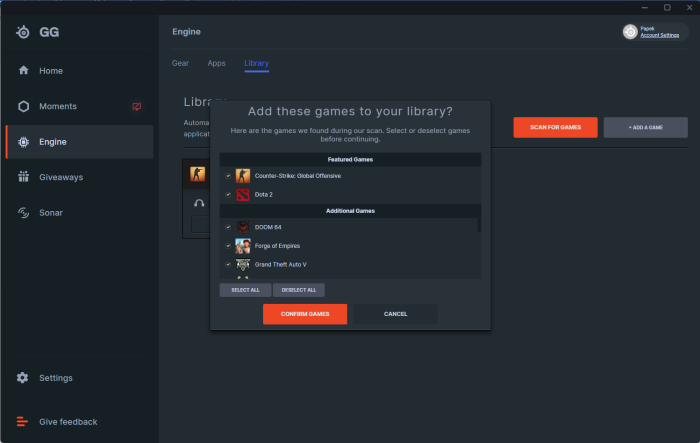The image size is (700, 443).
Task: Open Giveaways from the sidebar
Action: [x=61, y=177]
